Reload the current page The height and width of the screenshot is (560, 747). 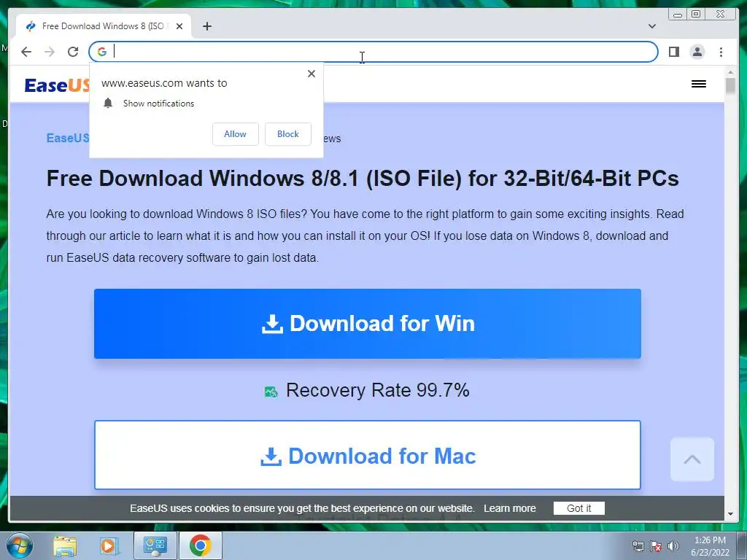73,52
